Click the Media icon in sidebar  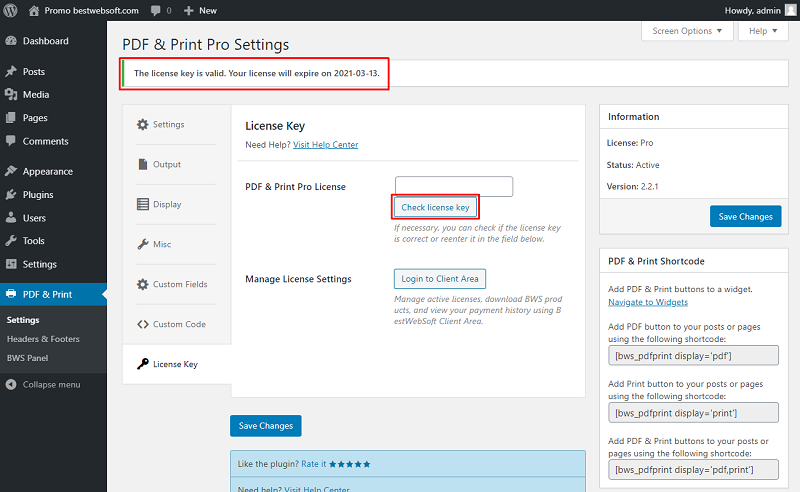coord(11,94)
